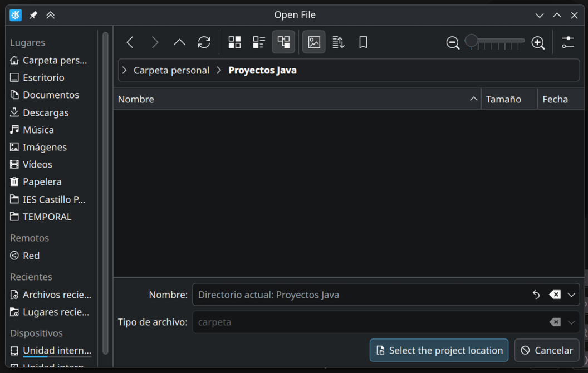Open the Nombre history dropdown

[571, 295]
